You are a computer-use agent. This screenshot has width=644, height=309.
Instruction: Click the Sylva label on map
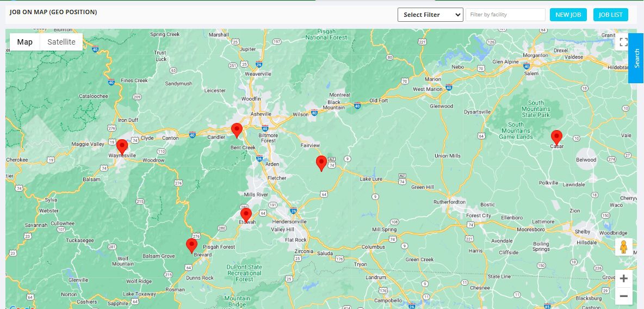[x=51, y=200]
